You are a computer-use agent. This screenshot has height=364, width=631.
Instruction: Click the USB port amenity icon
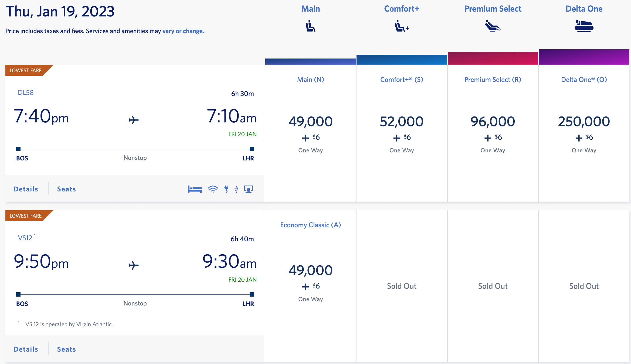tap(236, 189)
